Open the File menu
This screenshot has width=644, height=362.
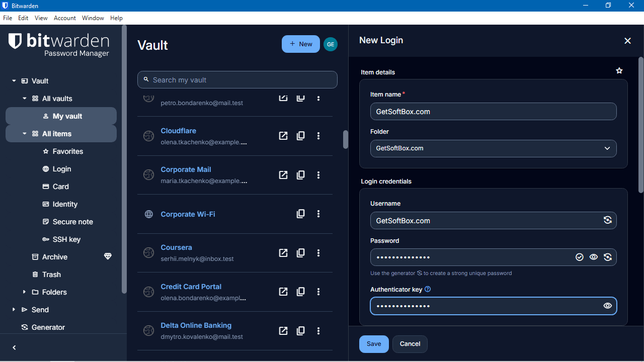pyautogui.click(x=8, y=18)
